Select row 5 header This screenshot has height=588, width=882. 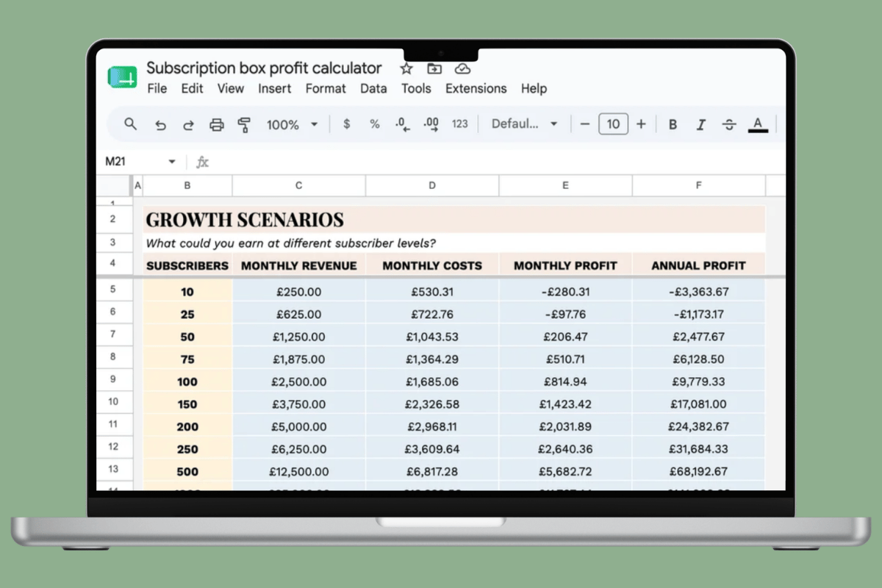[113, 290]
